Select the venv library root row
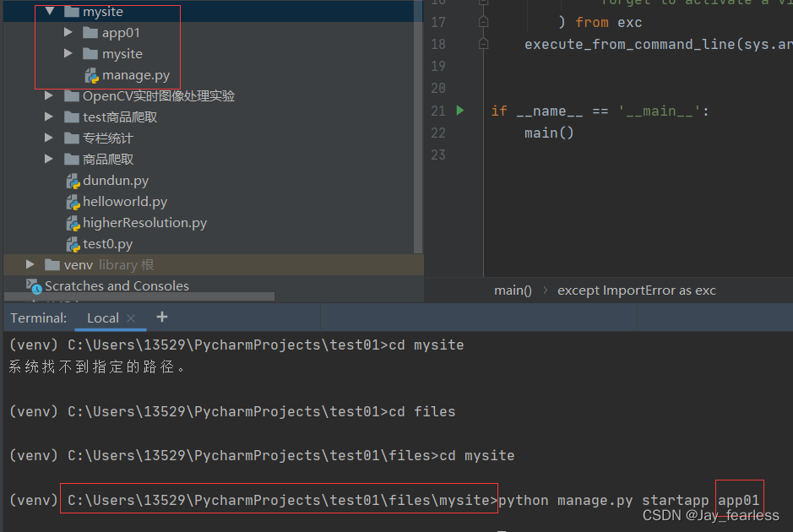 click(x=214, y=265)
